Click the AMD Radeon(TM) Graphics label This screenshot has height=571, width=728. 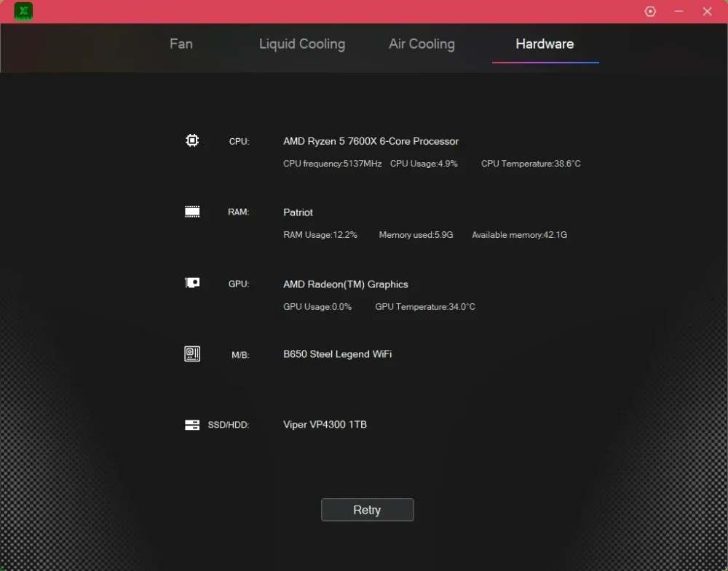coord(345,284)
